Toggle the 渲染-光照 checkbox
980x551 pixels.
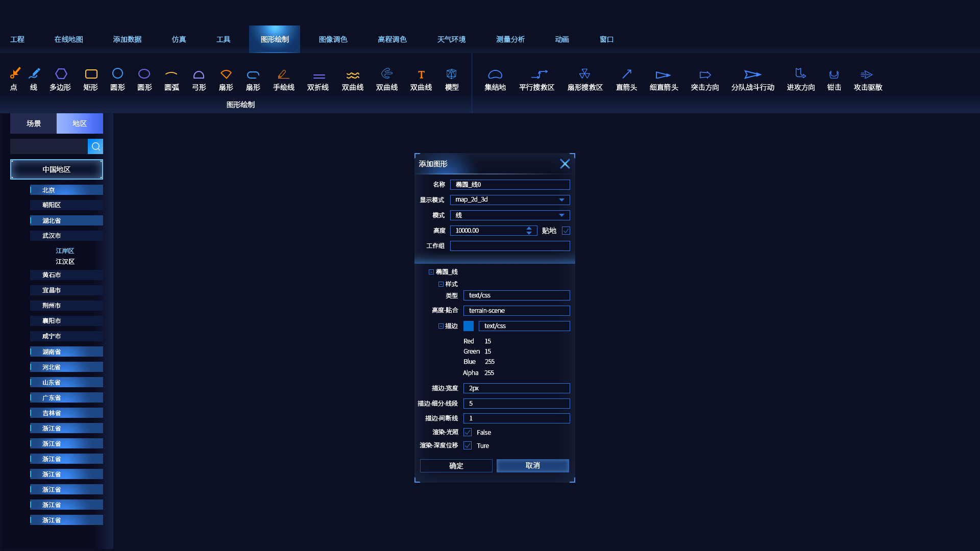point(468,432)
